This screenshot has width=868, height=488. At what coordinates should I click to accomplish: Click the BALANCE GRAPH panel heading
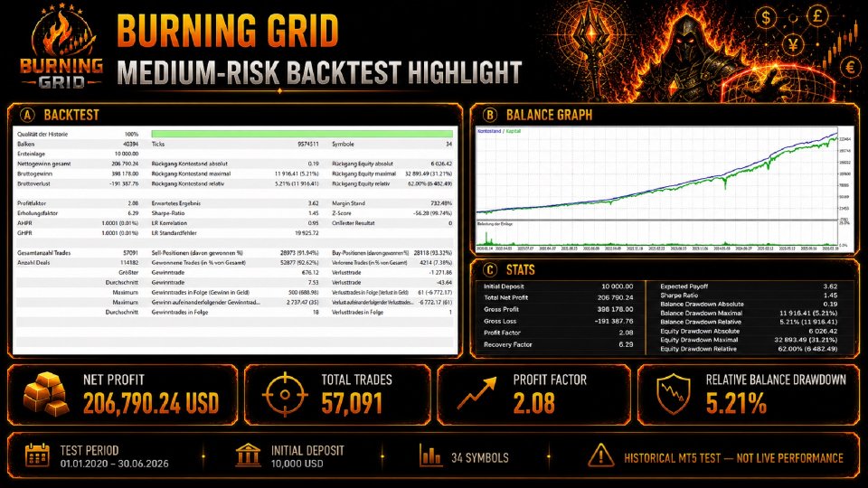[549, 115]
